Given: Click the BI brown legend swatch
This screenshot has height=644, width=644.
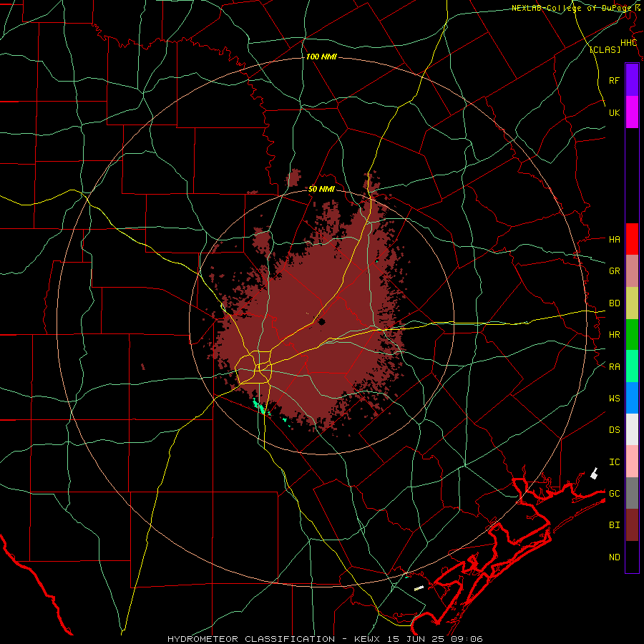Looking at the screenshot, I should click(x=632, y=525).
